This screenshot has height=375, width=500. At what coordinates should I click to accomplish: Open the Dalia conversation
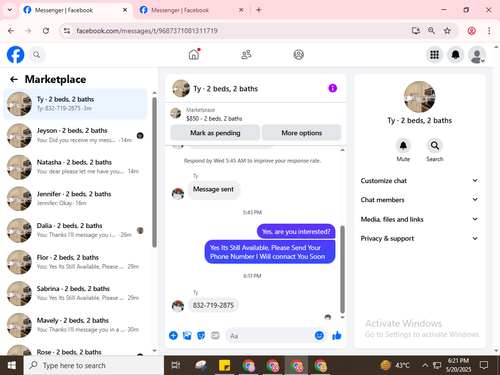click(75, 230)
